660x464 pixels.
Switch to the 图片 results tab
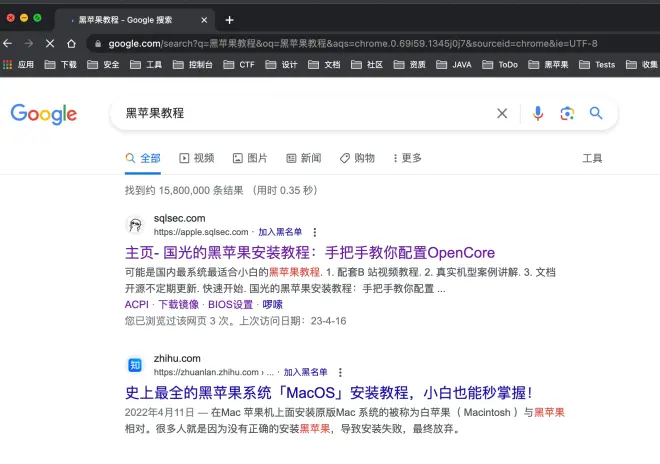pos(250,158)
